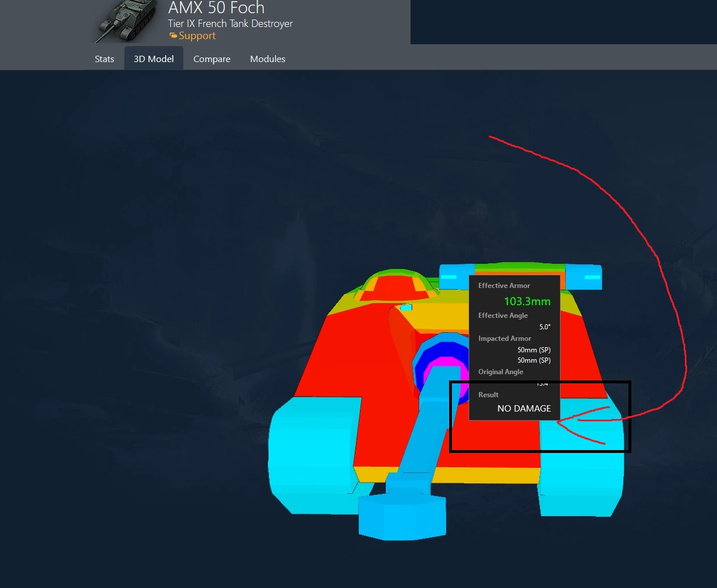Click the AMX 50 Foch title
This screenshot has width=717, height=588.
(216, 8)
